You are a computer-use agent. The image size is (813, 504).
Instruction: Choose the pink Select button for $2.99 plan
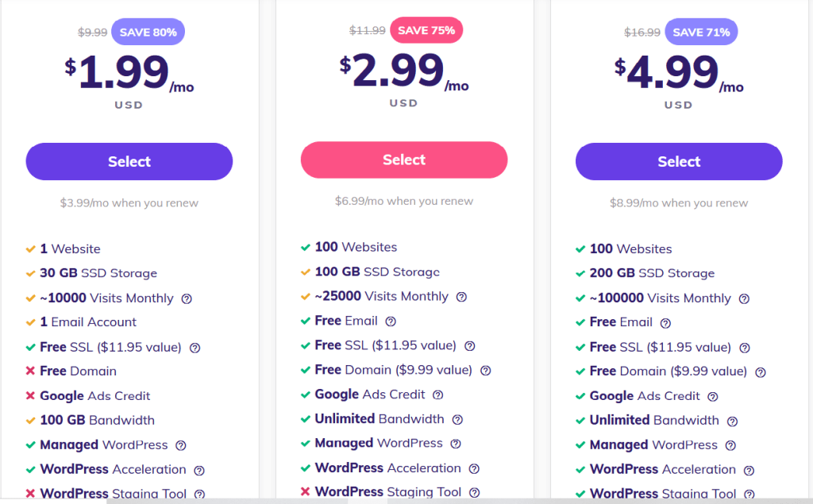tap(403, 160)
